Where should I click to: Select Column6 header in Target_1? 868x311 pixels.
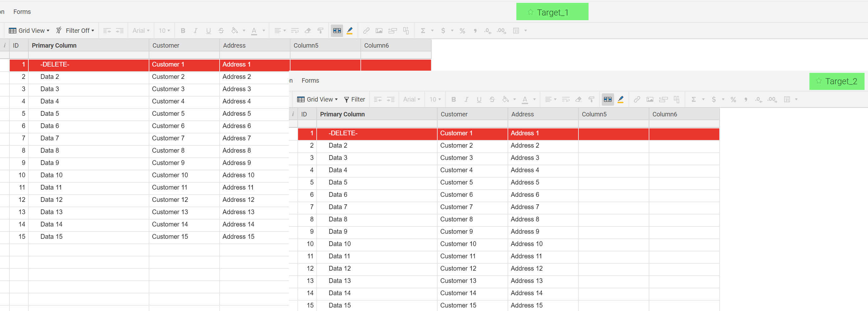[396, 45]
